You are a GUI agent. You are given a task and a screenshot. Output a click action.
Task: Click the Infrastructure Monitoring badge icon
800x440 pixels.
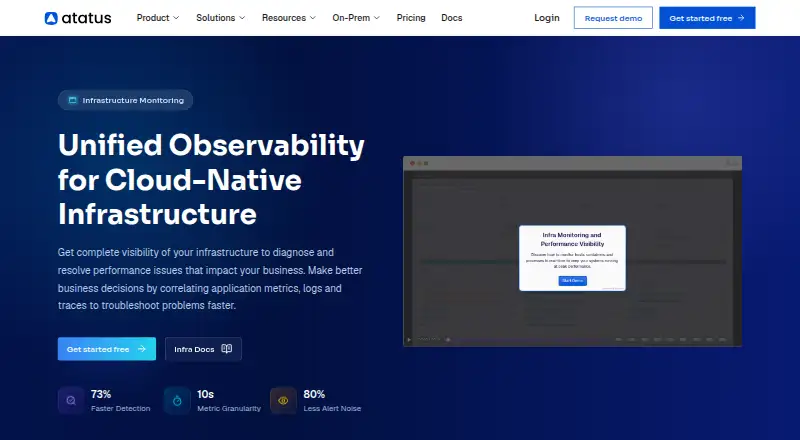72,100
